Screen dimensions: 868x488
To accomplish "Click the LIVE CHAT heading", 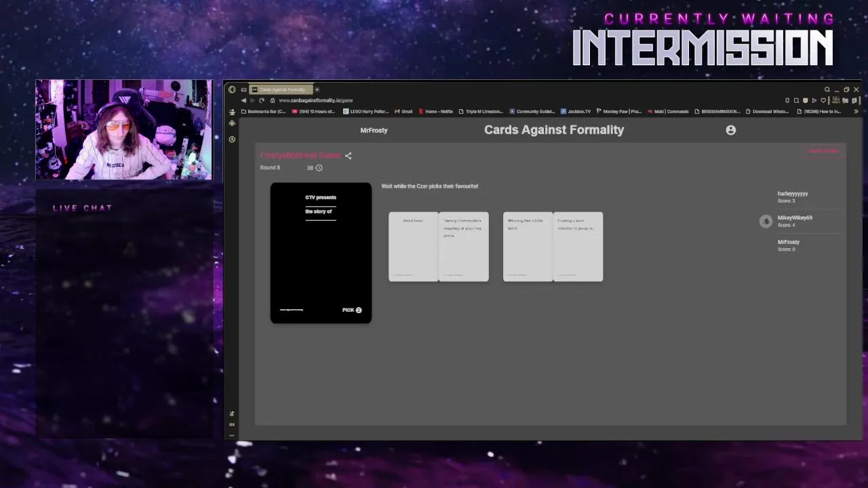I will click(82, 208).
